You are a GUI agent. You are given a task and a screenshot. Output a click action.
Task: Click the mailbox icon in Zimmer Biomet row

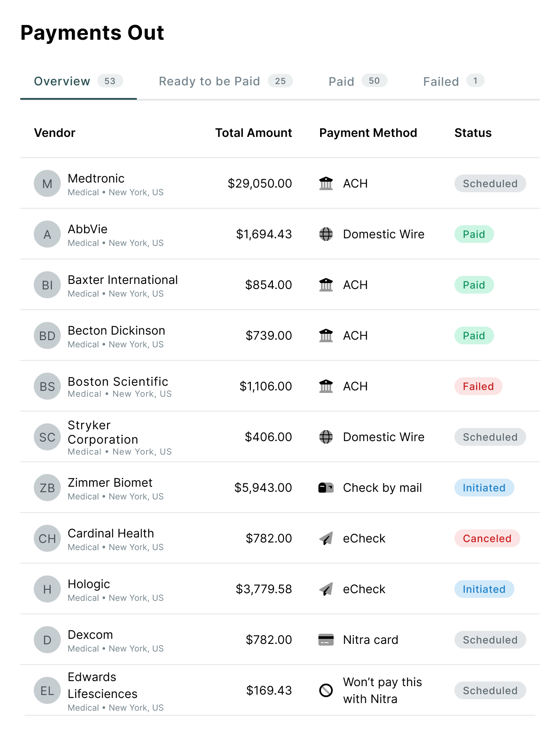coord(326,488)
